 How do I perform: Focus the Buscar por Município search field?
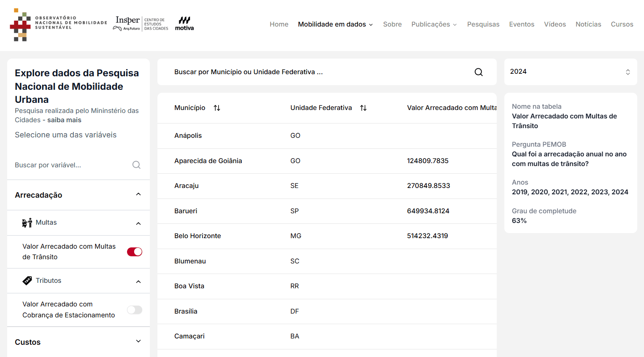317,72
